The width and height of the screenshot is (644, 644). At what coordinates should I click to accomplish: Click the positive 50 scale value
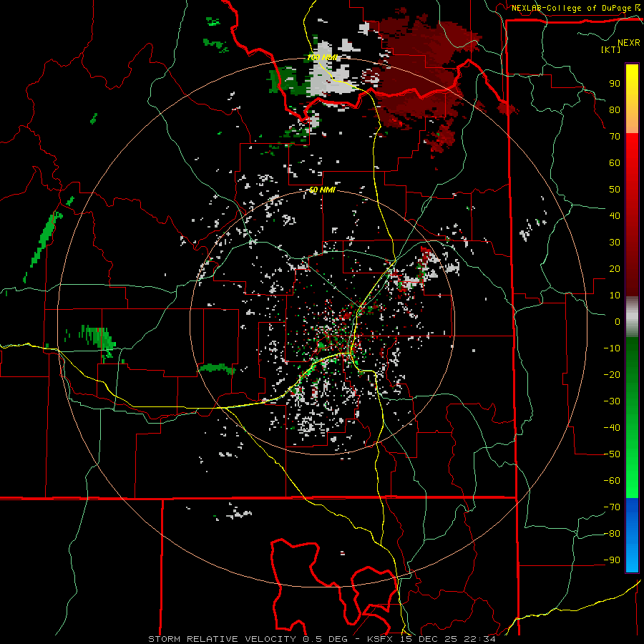(x=615, y=190)
